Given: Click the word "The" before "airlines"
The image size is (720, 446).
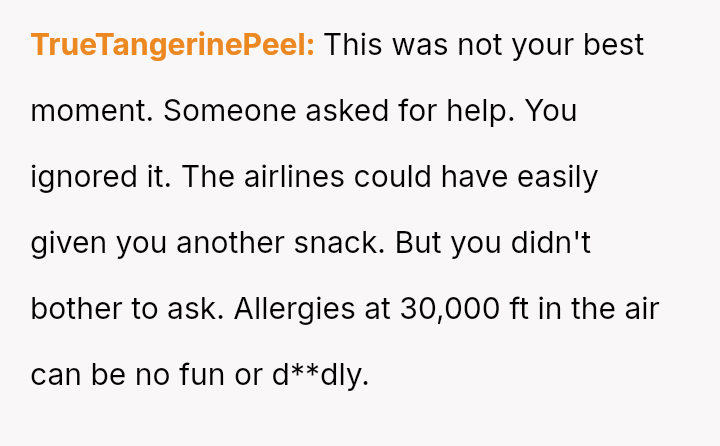Looking at the screenshot, I should [214, 177].
